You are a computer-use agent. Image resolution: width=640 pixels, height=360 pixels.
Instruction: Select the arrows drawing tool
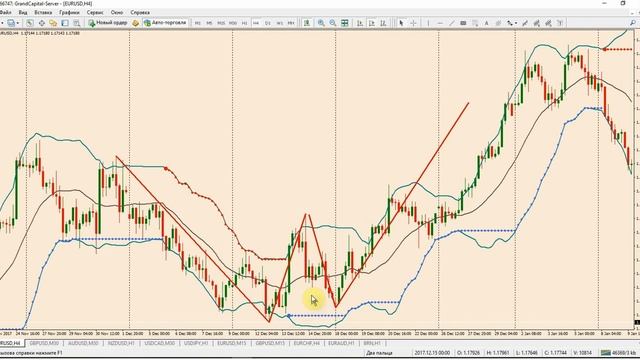click(509, 23)
